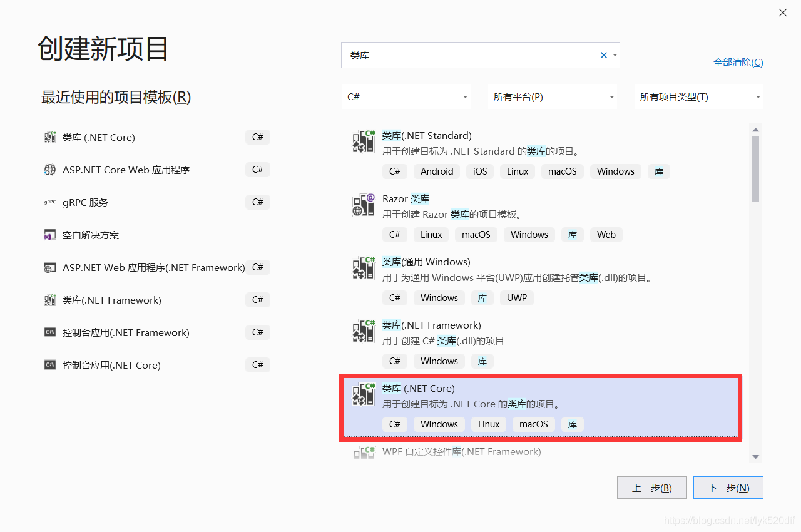Click the scrollbar down arrow
Image resolution: width=801 pixels, height=532 pixels.
[x=755, y=457]
